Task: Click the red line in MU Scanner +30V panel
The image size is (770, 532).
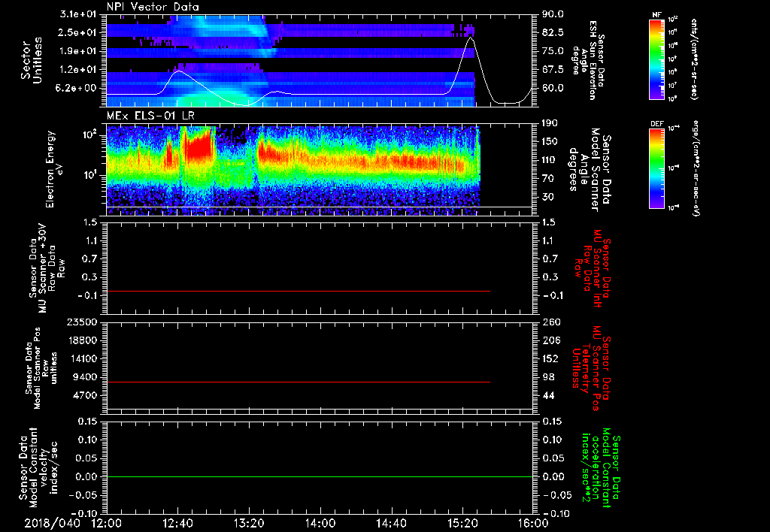Action: pyautogui.click(x=299, y=291)
